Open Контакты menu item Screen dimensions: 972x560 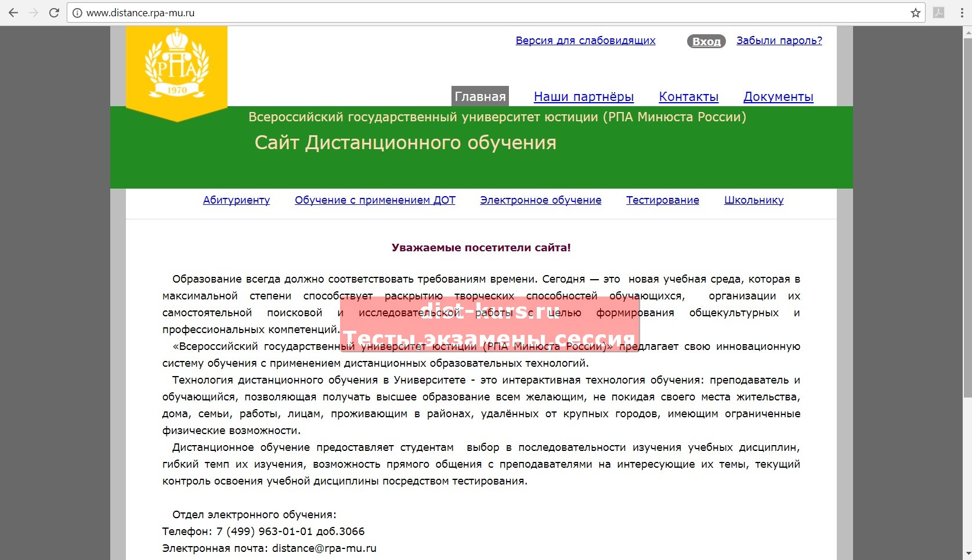(689, 97)
